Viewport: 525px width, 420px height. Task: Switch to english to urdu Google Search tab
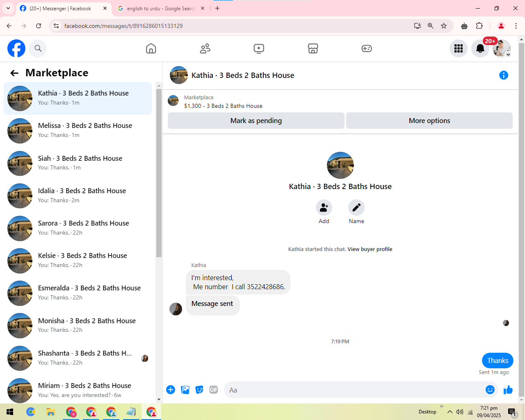pos(160,8)
